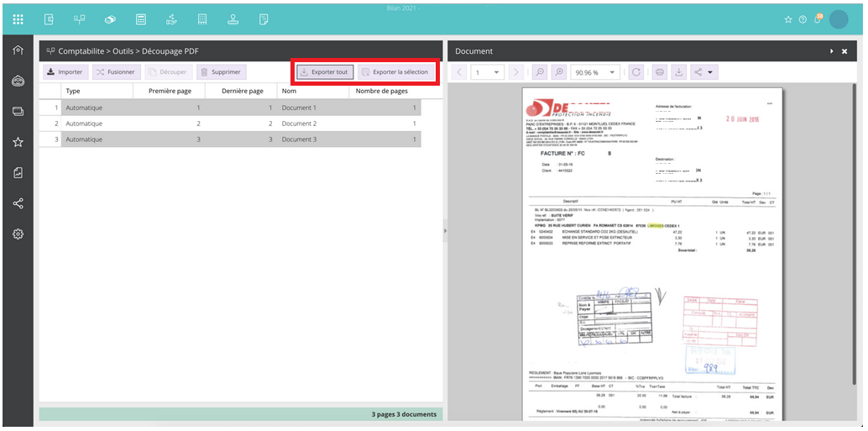Go to home in left sidebar
Viewport: 868px width, 431px height.
point(18,50)
